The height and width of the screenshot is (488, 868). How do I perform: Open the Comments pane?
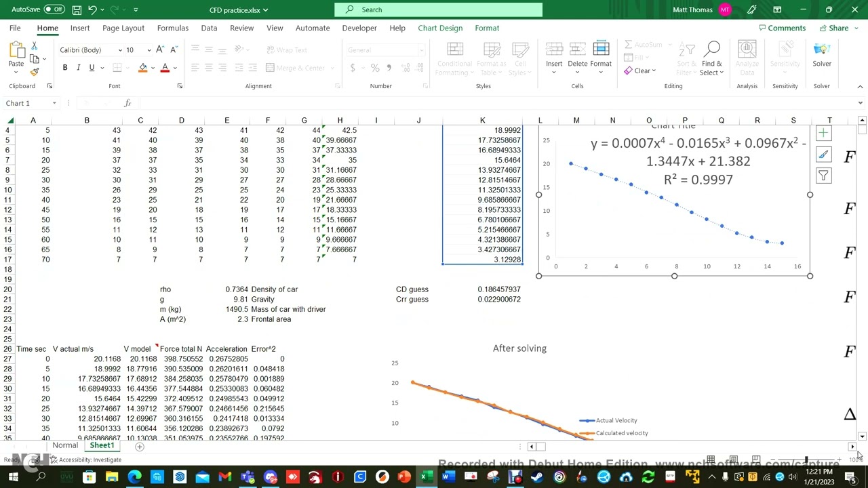pos(782,28)
